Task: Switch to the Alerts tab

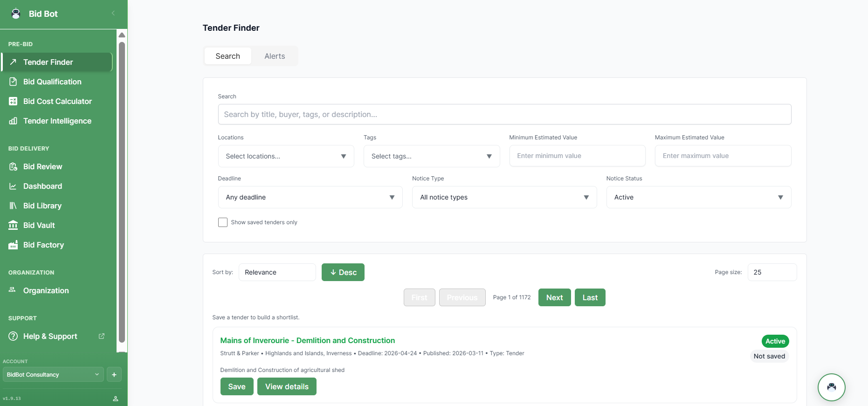Action: (275, 56)
